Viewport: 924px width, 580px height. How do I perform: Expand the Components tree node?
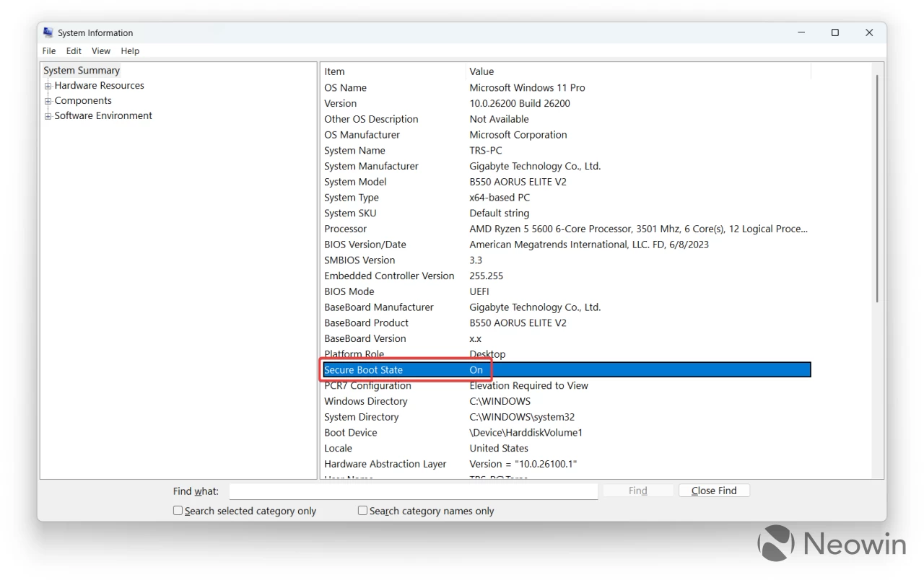pyautogui.click(x=48, y=100)
